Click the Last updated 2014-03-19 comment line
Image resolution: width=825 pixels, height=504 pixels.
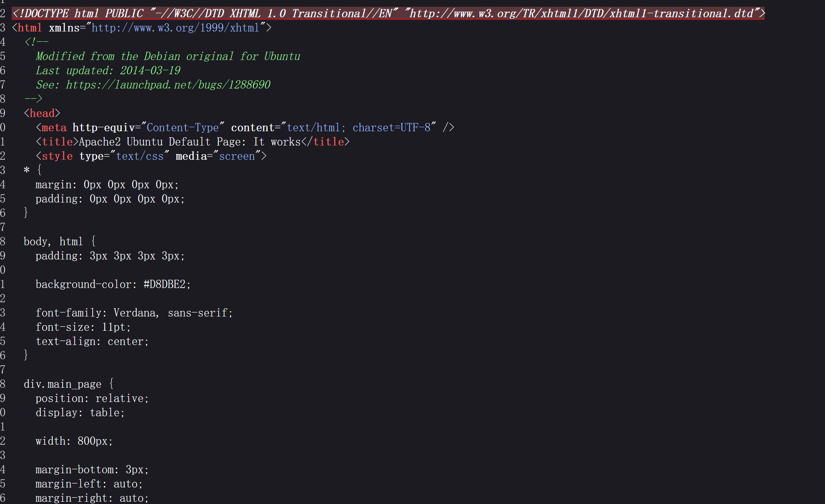(x=108, y=70)
